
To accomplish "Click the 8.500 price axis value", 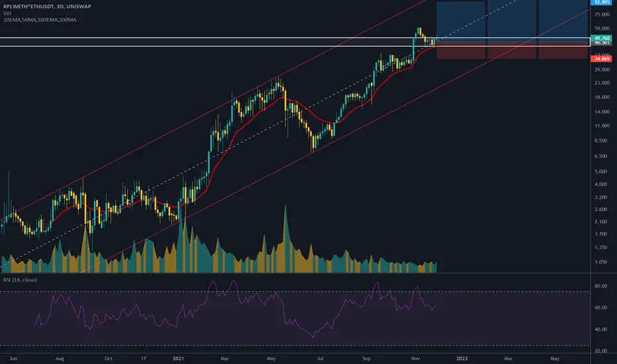I will coord(601,140).
